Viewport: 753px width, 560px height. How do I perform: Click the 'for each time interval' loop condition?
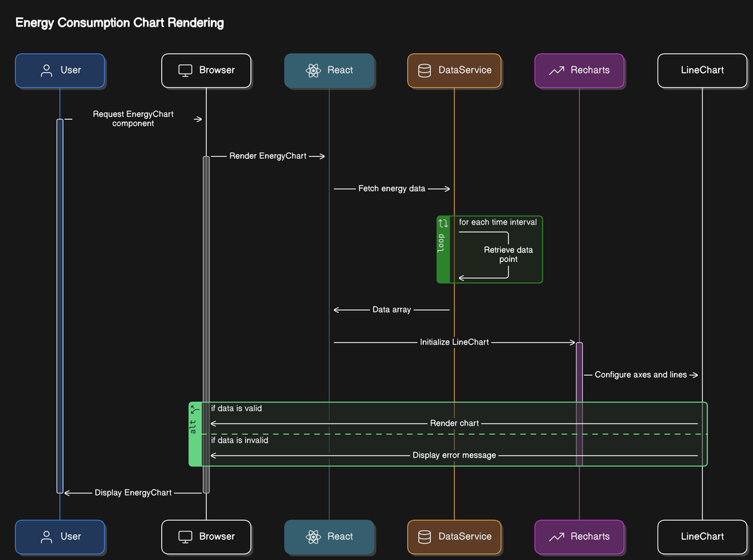point(497,222)
